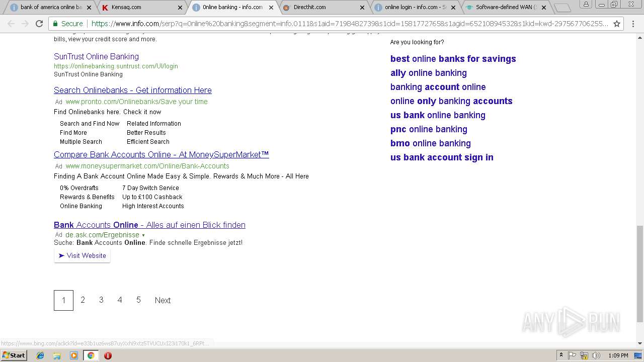Viewport: 644px width, 362px height.
Task: Open the media player taskbar icon
Action: coord(74,355)
